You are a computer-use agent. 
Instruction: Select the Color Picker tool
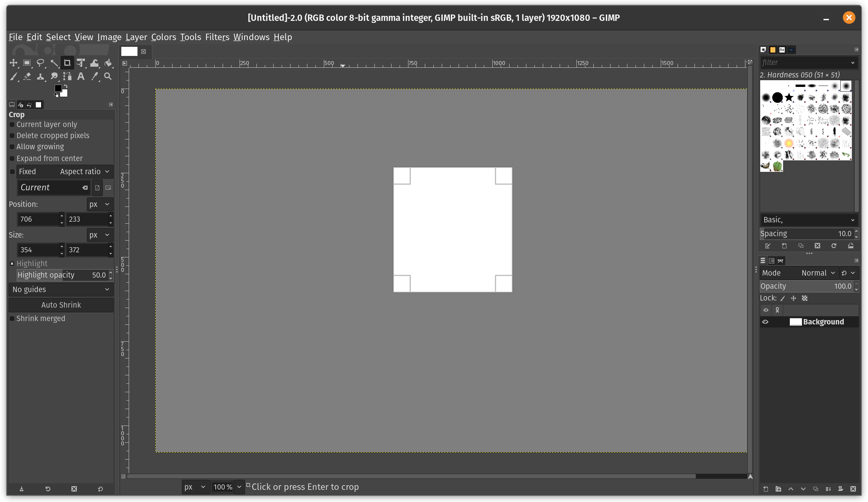(x=94, y=76)
